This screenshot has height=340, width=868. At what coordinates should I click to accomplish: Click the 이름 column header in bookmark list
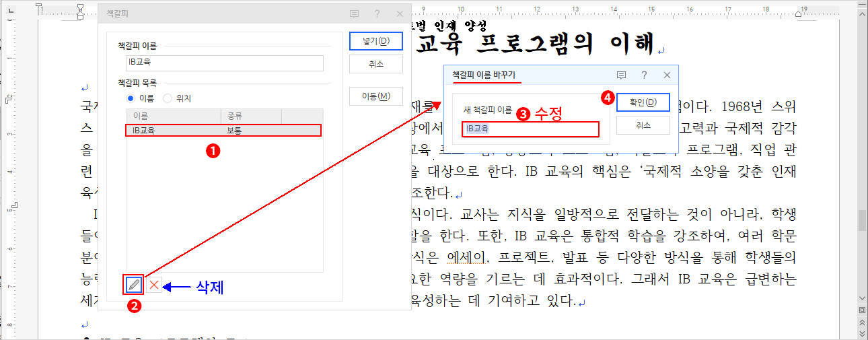pos(174,116)
